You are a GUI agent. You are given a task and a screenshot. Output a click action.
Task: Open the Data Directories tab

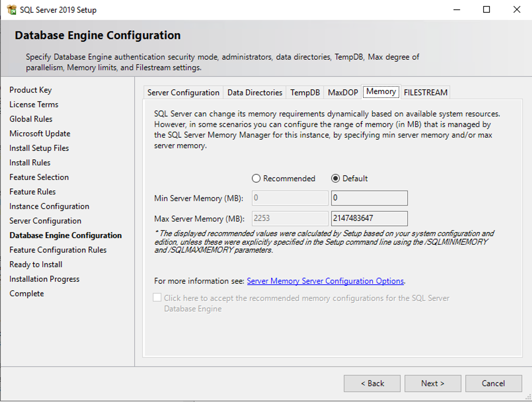[254, 93]
